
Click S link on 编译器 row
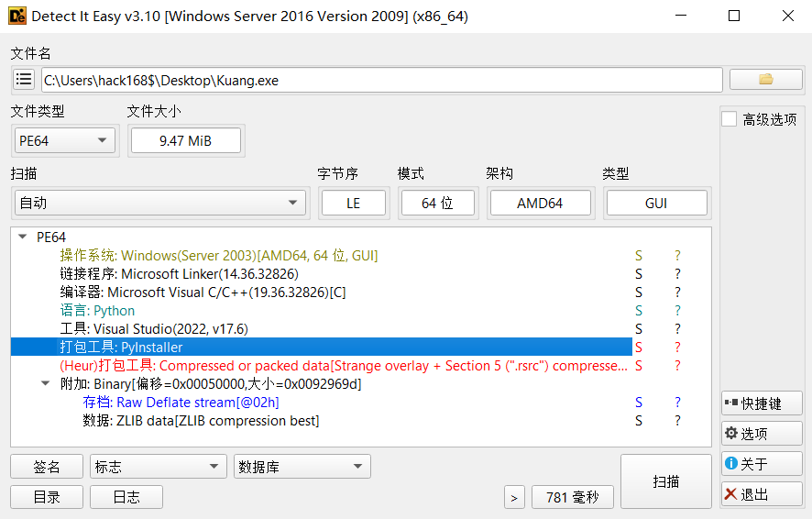coord(639,293)
